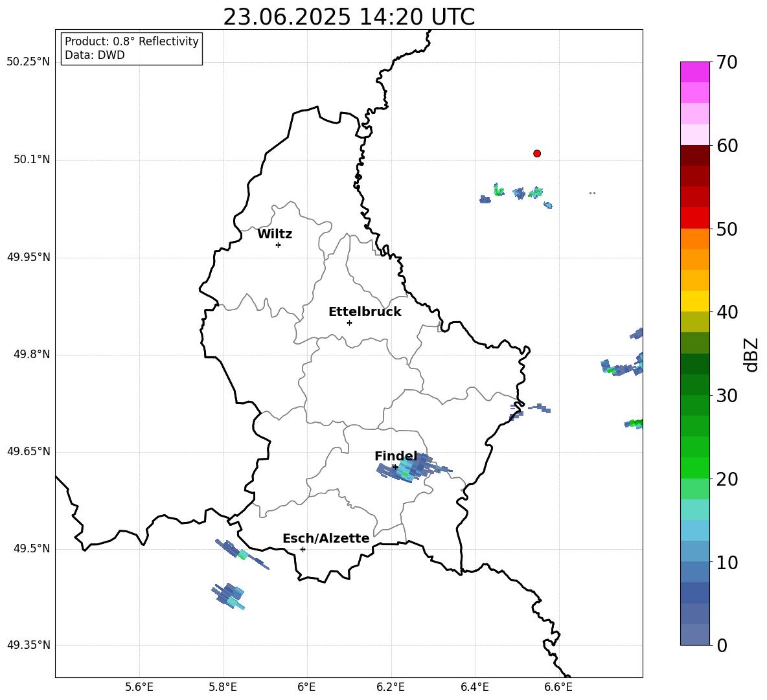This screenshot has height=700, width=767.
Task: Click the Esch/Alzette location cross marker
Action: pos(303,549)
